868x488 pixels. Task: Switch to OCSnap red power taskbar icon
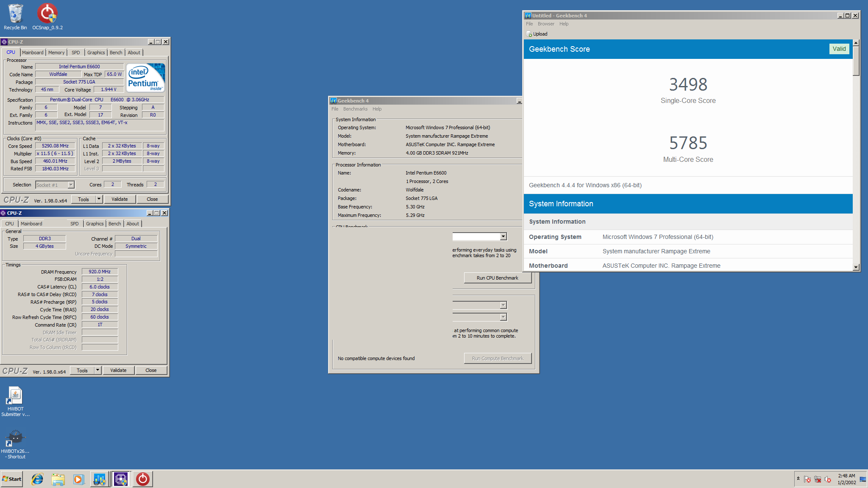143,479
